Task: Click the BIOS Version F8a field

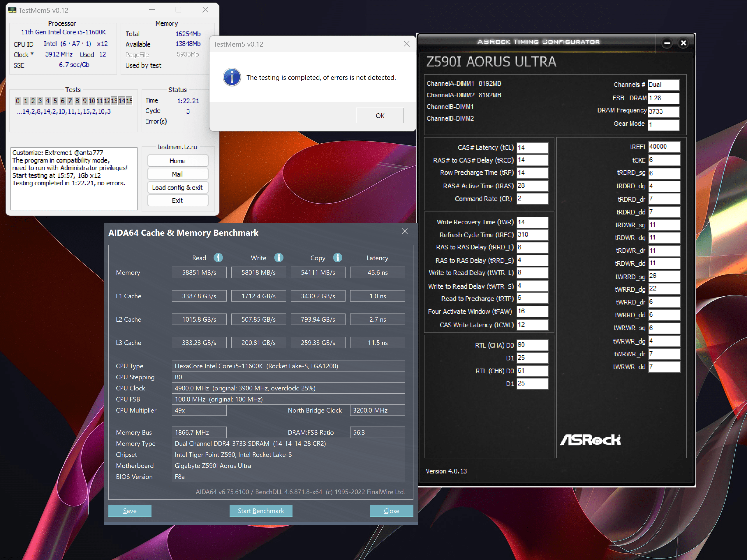Action: [x=288, y=477]
